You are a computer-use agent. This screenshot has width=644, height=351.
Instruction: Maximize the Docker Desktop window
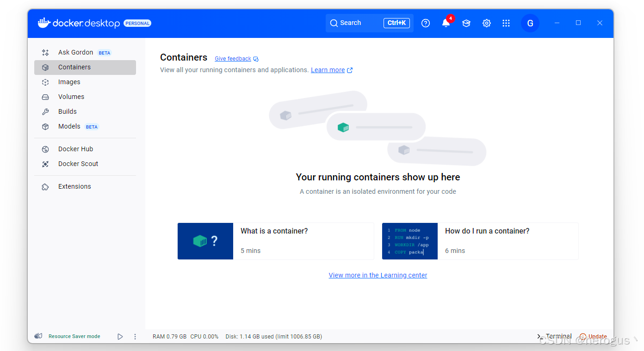(x=578, y=23)
